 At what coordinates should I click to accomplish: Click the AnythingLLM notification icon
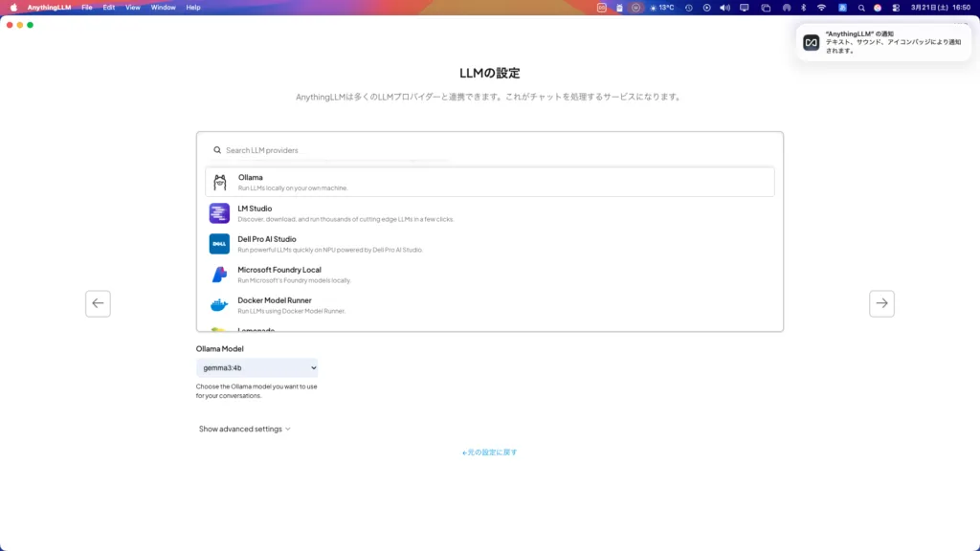tap(811, 42)
